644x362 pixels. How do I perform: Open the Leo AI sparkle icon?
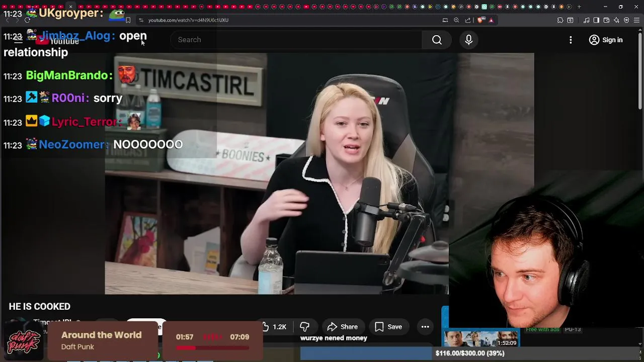pyautogui.click(x=616, y=20)
